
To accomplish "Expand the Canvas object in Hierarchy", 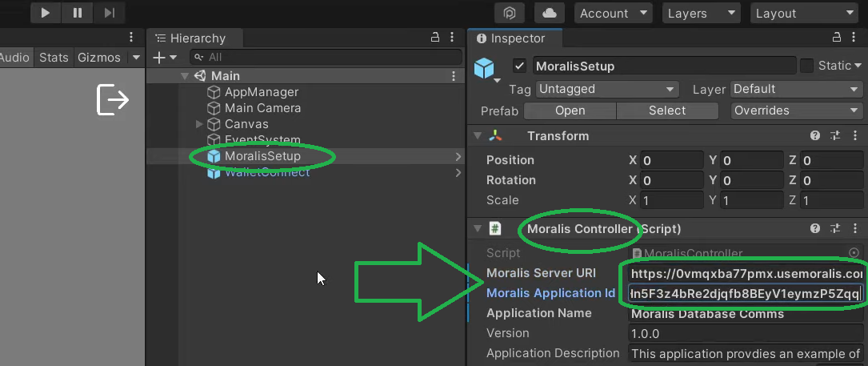I will [x=199, y=124].
